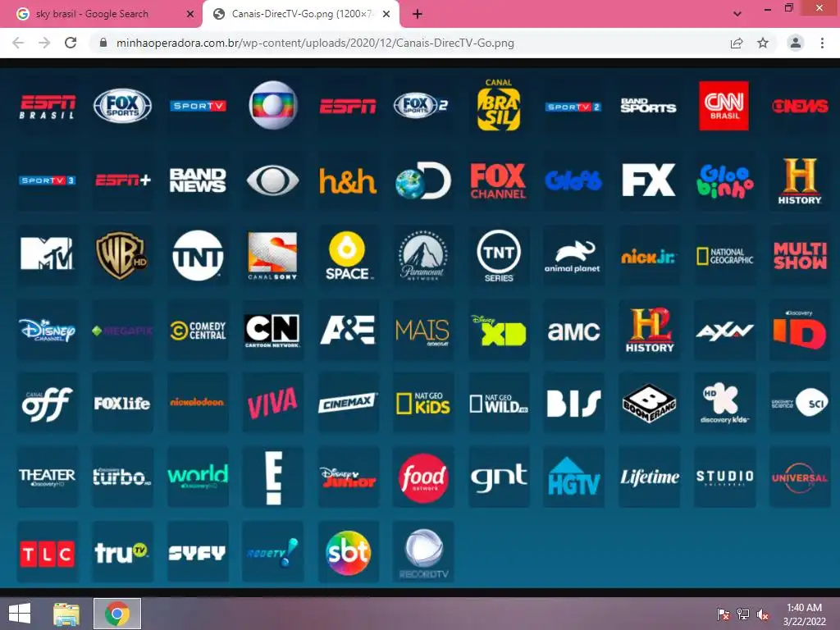The image size is (840, 630).
Task: Open Chrome three-dot menu
Action: [822, 43]
